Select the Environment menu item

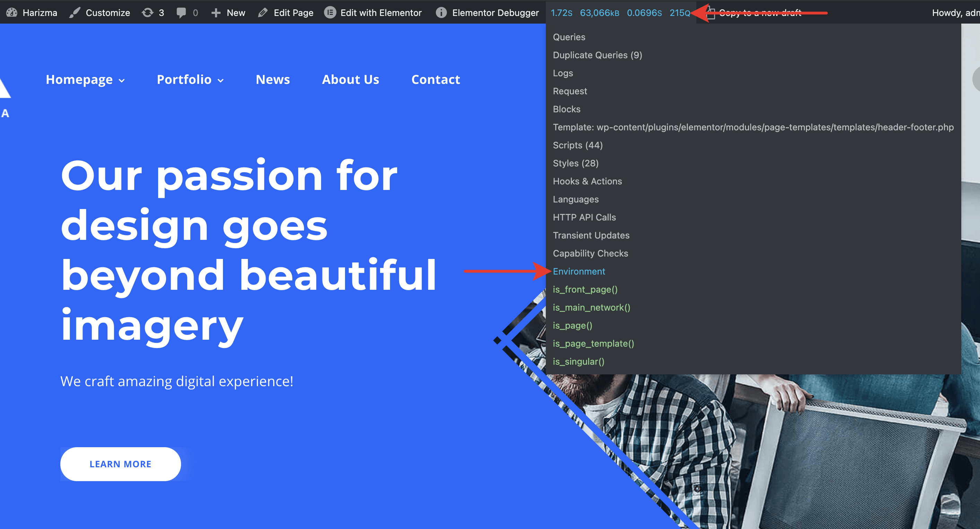click(579, 271)
